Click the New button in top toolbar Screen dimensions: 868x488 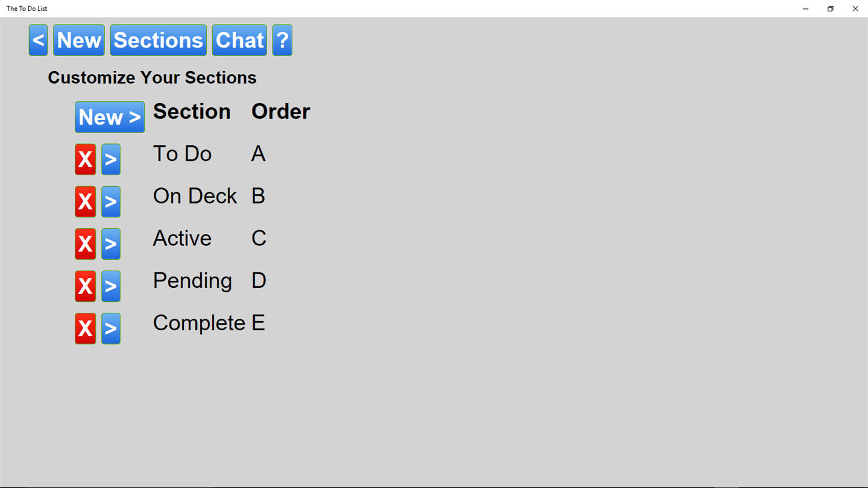tap(79, 40)
